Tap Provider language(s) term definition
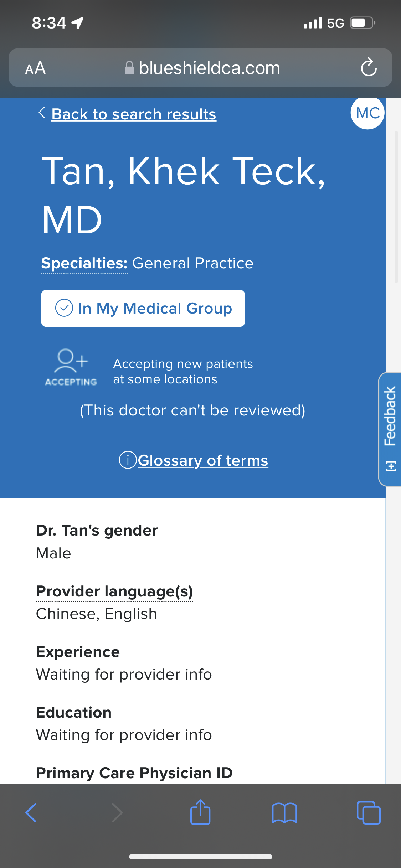The image size is (401, 868). click(x=114, y=591)
